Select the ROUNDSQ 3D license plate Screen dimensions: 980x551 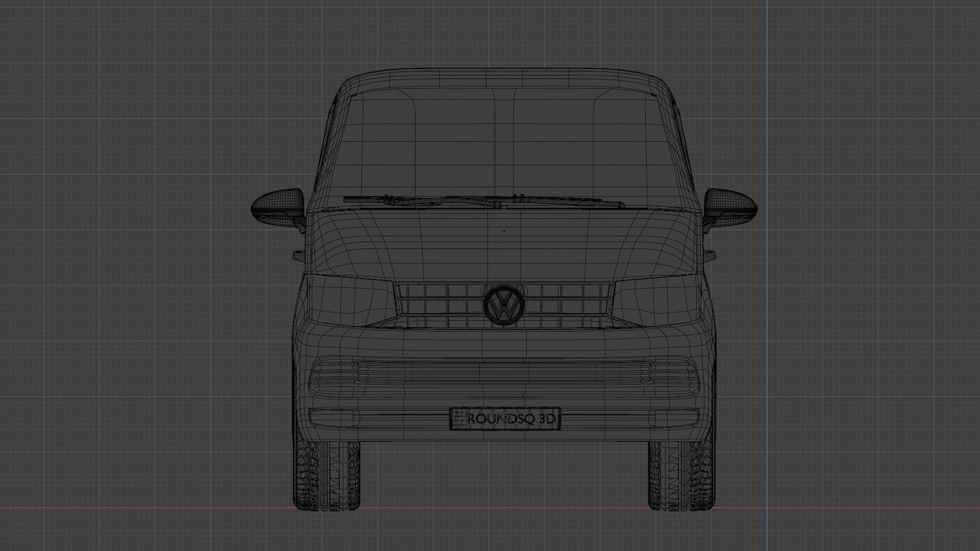pyautogui.click(x=505, y=418)
